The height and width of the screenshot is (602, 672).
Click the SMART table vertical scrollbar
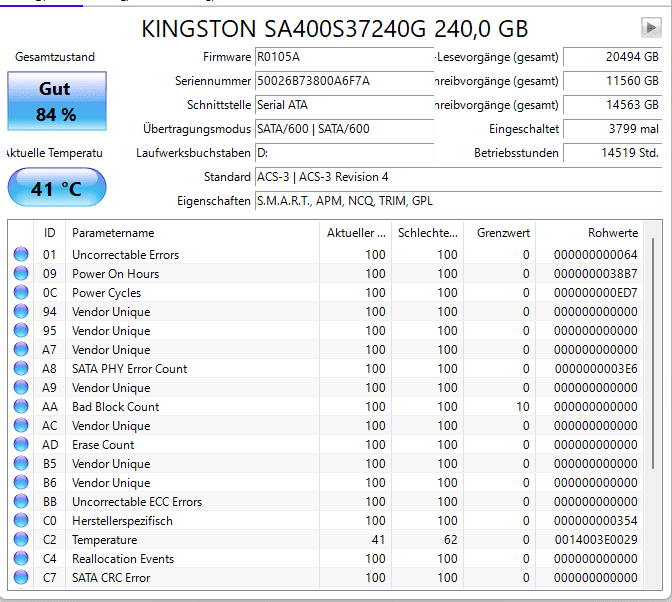coord(653,353)
